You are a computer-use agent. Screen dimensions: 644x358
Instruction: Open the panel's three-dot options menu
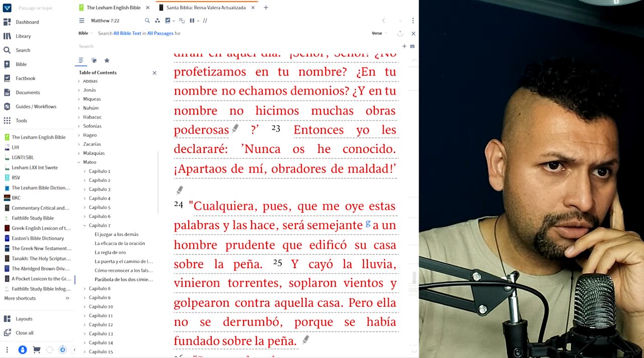pyautogui.click(x=413, y=21)
